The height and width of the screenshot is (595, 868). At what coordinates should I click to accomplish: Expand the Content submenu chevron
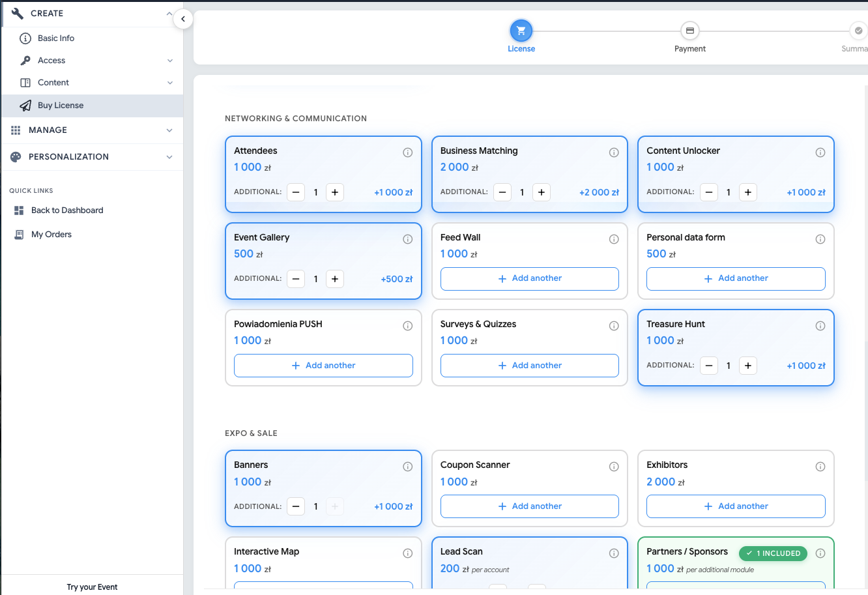click(x=169, y=83)
